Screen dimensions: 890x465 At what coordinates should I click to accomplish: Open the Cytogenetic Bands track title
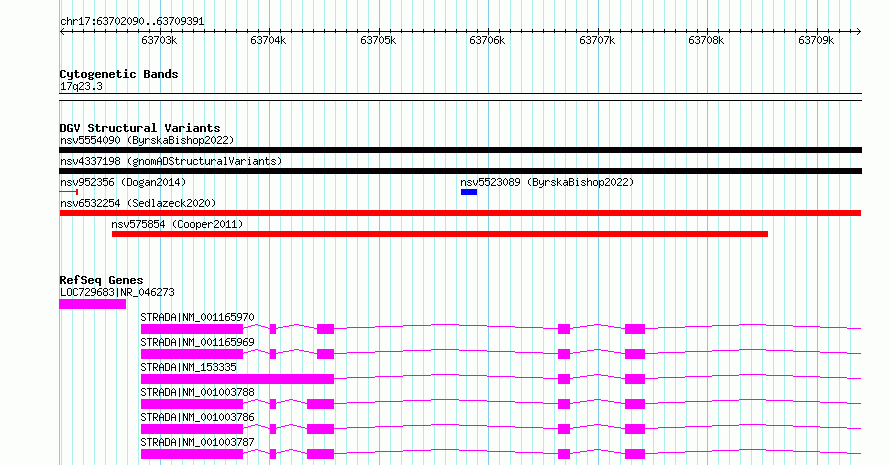pyautogui.click(x=119, y=74)
